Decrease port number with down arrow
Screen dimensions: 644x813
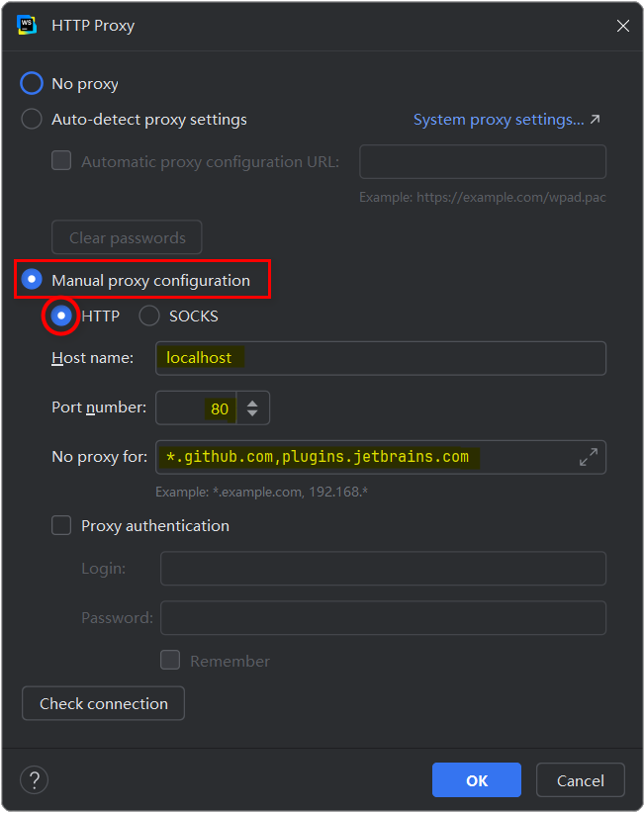pyautogui.click(x=252, y=414)
